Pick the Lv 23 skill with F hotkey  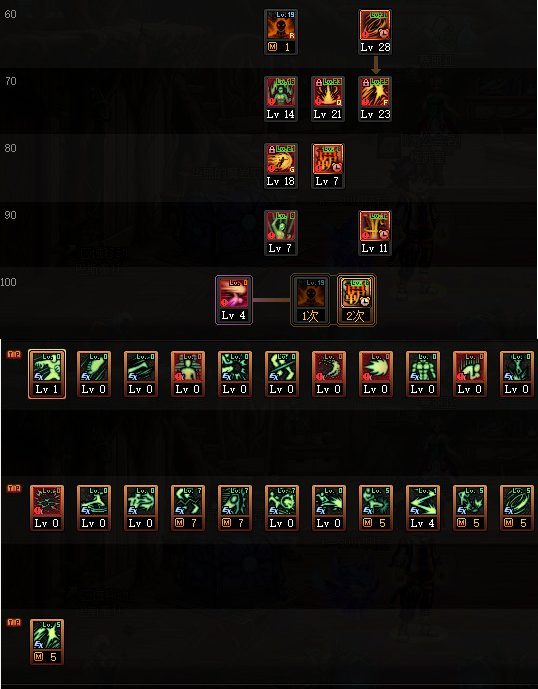click(375, 99)
